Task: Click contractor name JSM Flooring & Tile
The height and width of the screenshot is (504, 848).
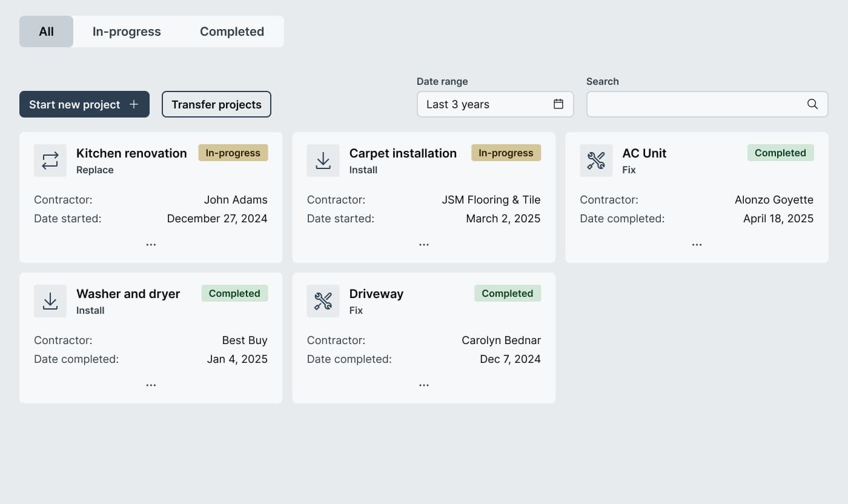Action: (x=491, y=200)
